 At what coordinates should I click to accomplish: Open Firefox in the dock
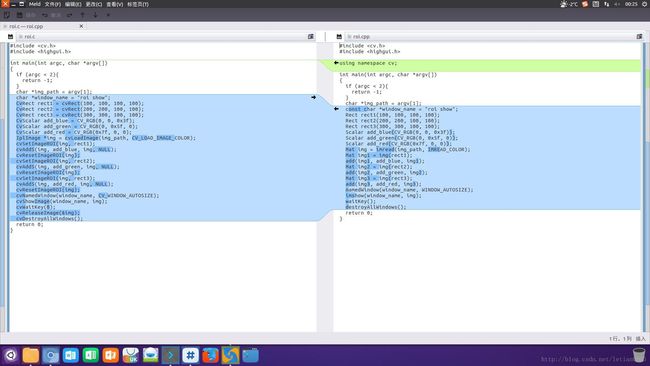click(x=210, y=355)
